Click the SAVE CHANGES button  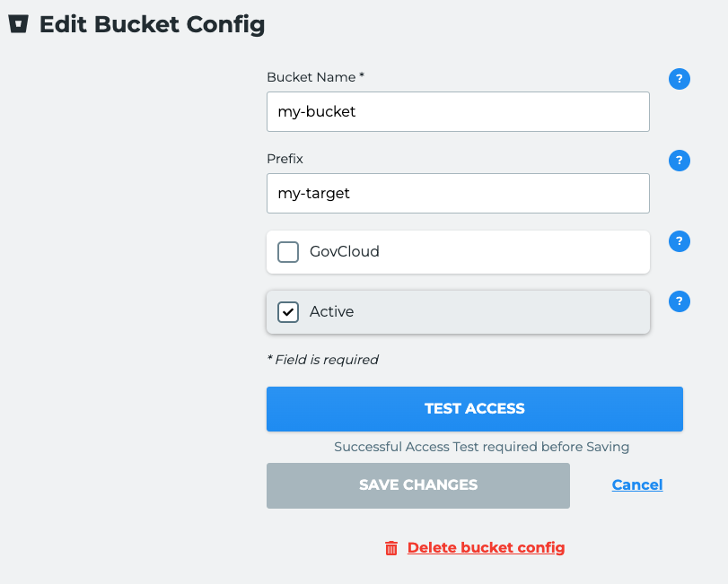(417, 485)
